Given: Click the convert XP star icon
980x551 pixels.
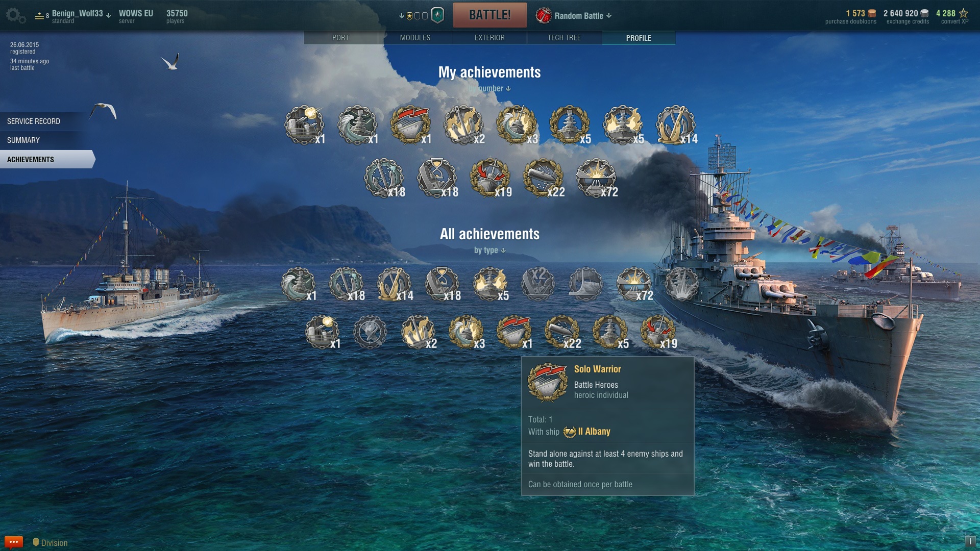Looking at the screenshot, I should tap(964, 13).
